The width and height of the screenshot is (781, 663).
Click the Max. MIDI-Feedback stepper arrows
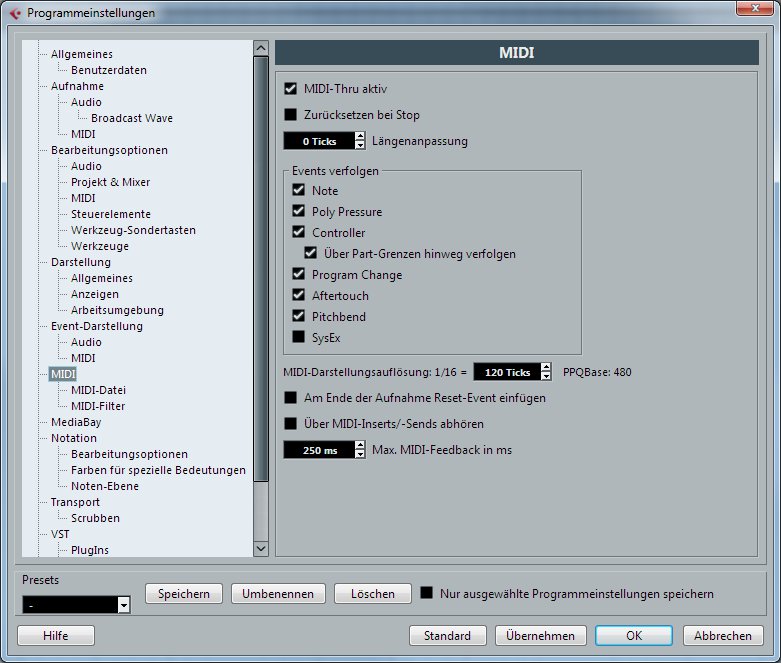[x=360, y=450]
